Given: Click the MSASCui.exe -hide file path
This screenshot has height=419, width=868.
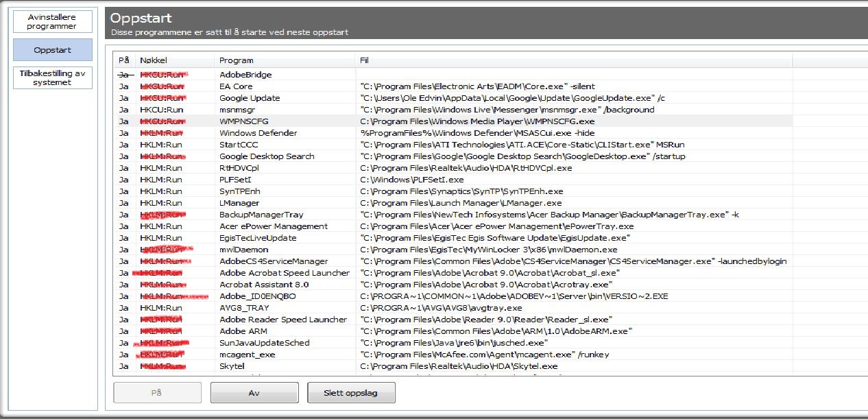Looking at the screenshot, I should pyautogui.click(x=477, y=133).
